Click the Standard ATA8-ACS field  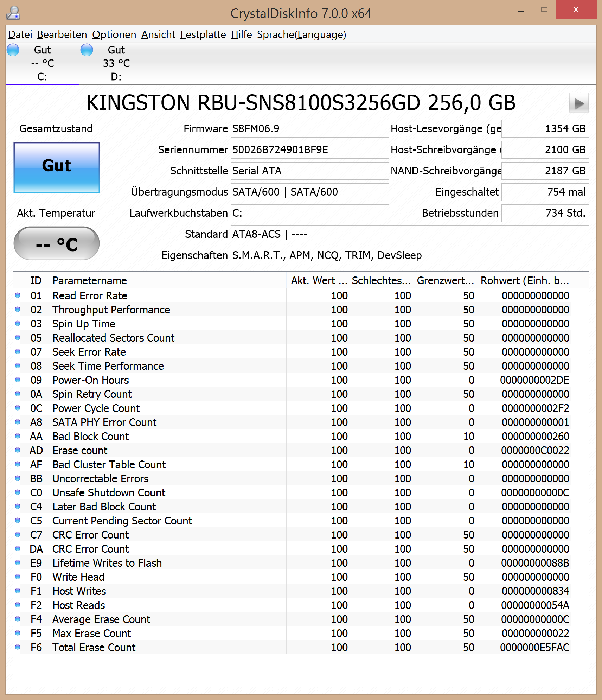click(x=410, y=234)
